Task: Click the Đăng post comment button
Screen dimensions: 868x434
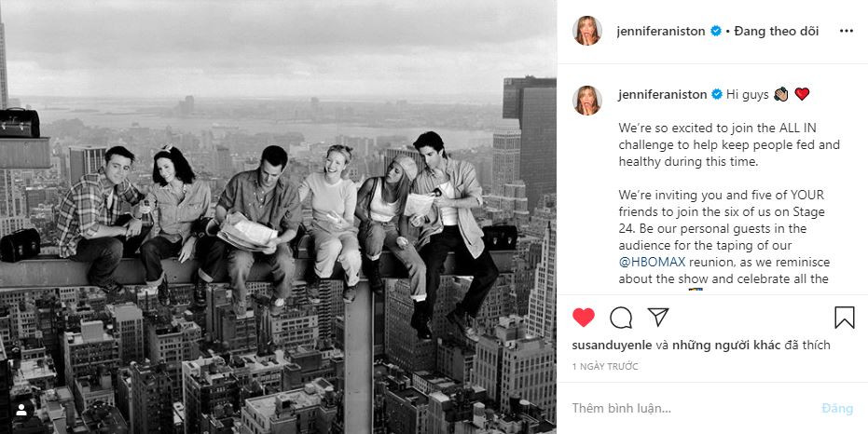Action: (837, 409)
